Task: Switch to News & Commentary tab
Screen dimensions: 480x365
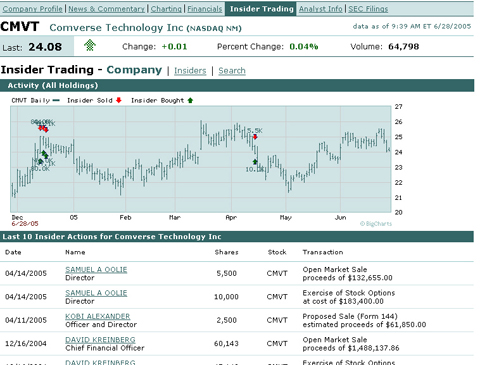Action: pos(107,9)
